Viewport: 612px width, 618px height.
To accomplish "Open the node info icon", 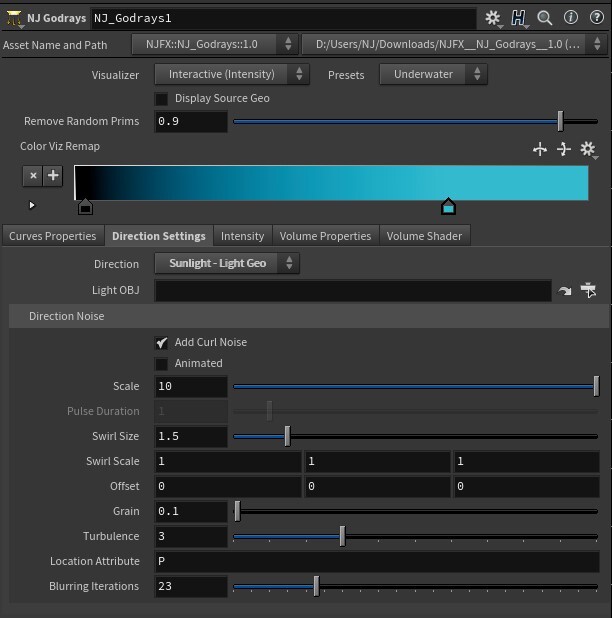I will pos(571,17).
